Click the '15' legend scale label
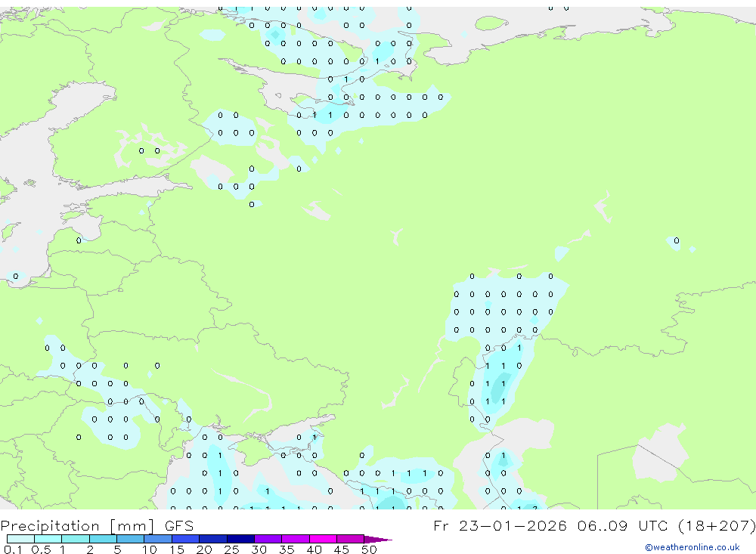 pos(177,549)
